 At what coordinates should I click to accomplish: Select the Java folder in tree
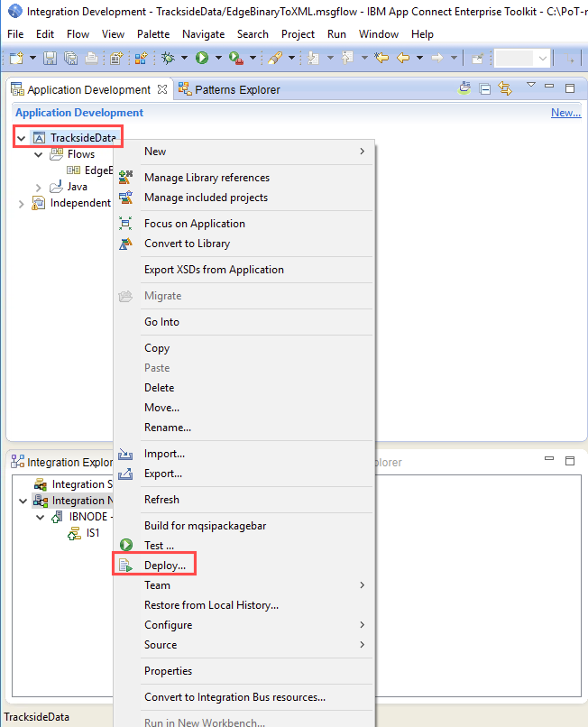coord(69,187)
